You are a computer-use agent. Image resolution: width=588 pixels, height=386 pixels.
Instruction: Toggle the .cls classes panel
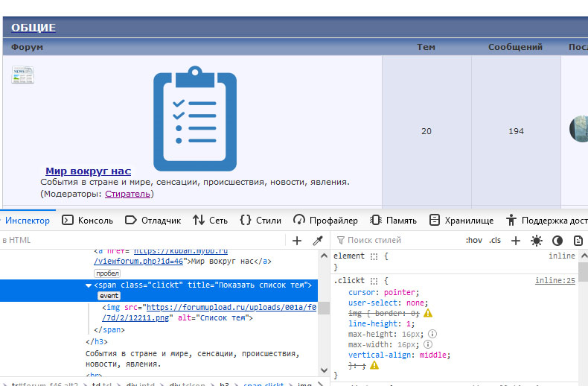495,240
